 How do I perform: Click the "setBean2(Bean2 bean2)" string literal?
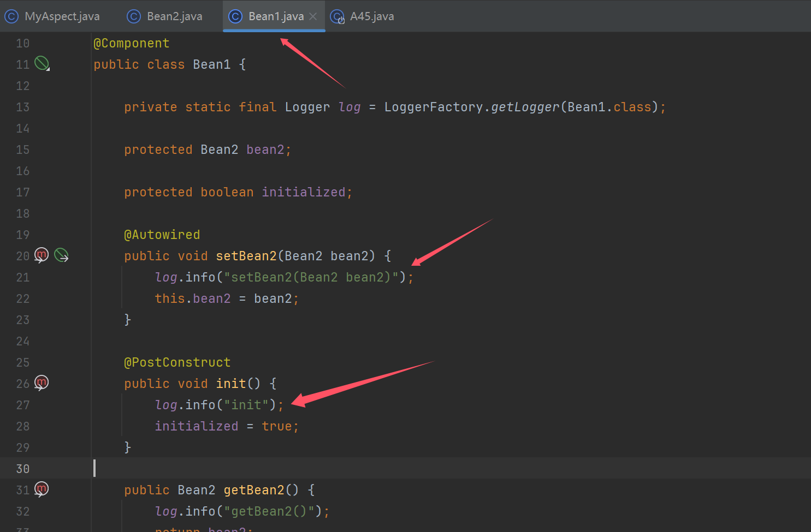(311, 277)
